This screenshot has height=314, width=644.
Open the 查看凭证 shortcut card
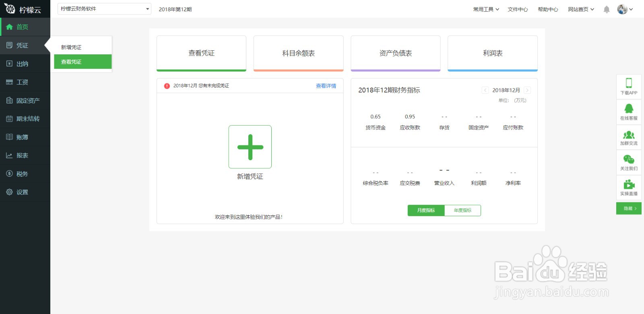[x=201, y=53]
